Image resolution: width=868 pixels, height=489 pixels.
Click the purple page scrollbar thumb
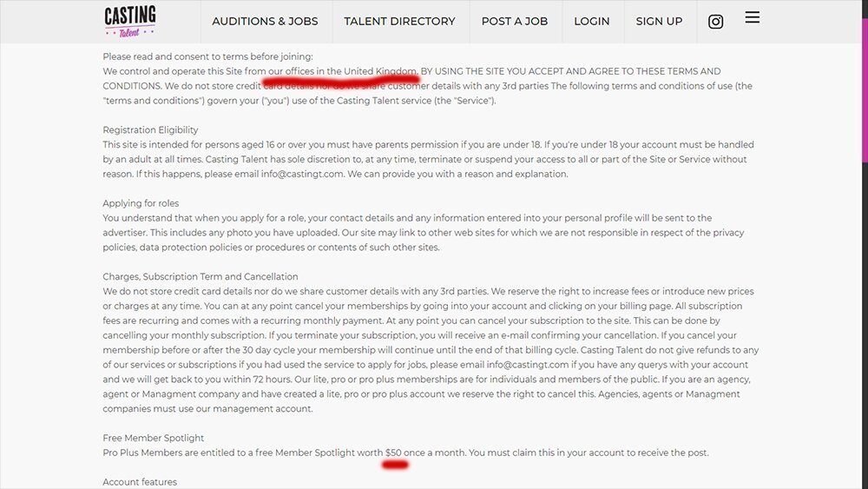point(865,89)
